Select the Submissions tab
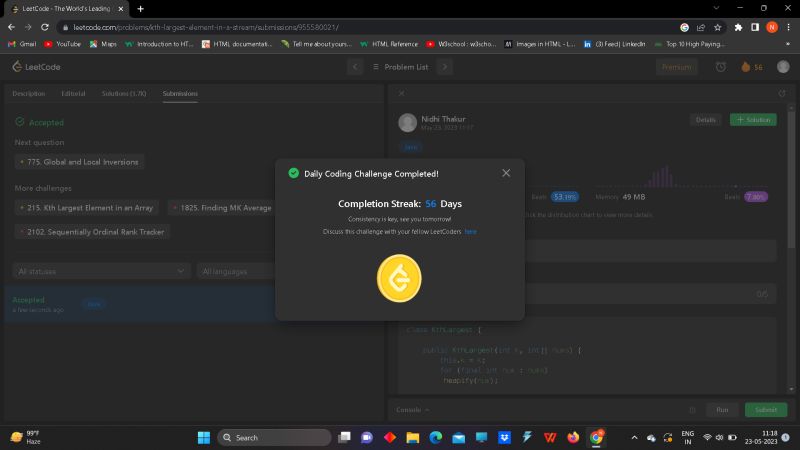The width and height of the screenshot is (800, 450). [x=180, y=93]
